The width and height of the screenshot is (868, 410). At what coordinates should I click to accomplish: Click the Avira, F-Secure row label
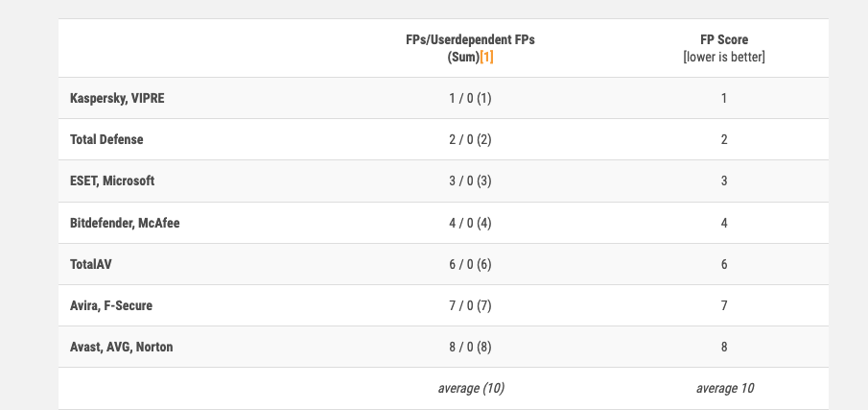(111, 305)
